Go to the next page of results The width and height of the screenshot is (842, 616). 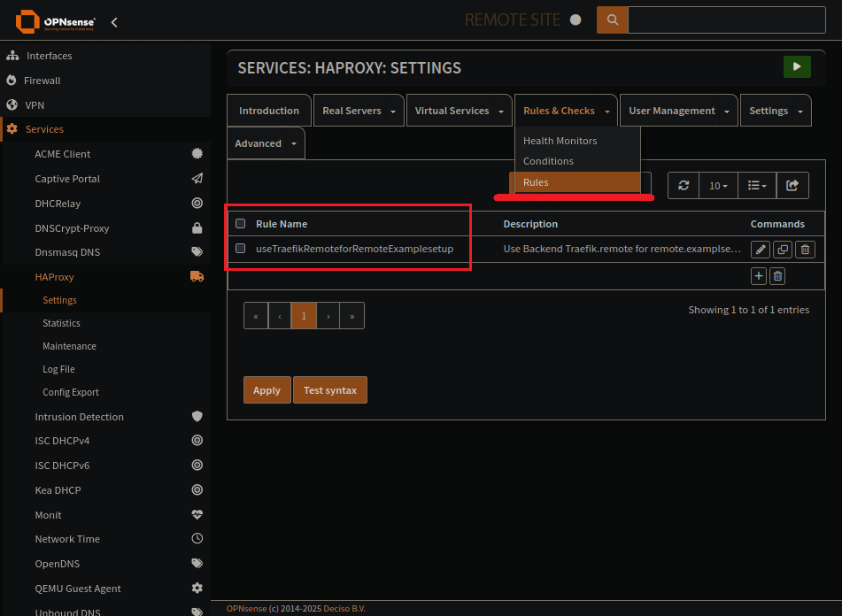328,316
